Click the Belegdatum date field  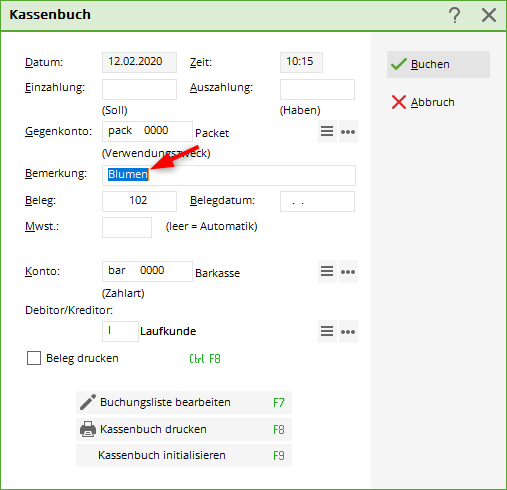click(x=317, y=201)
